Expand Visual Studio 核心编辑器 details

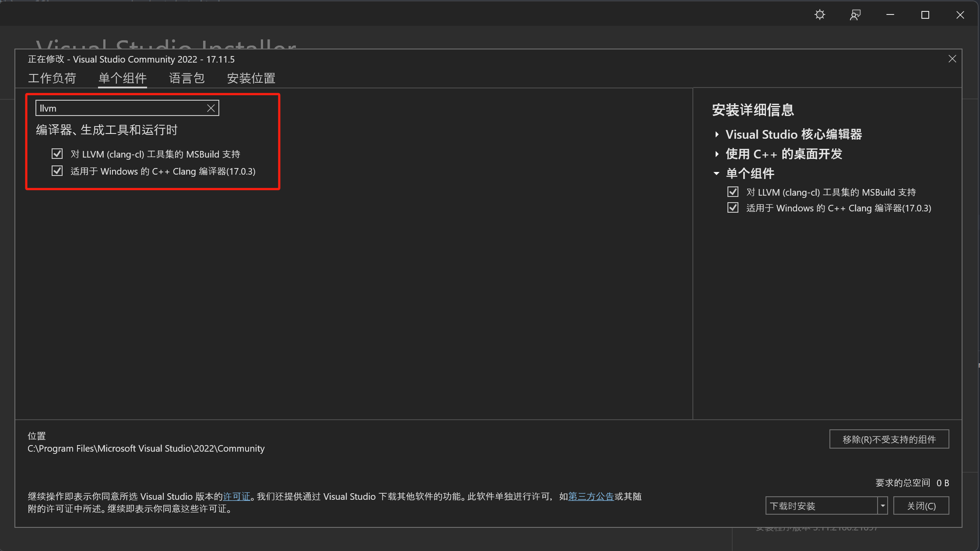(717, 134)
